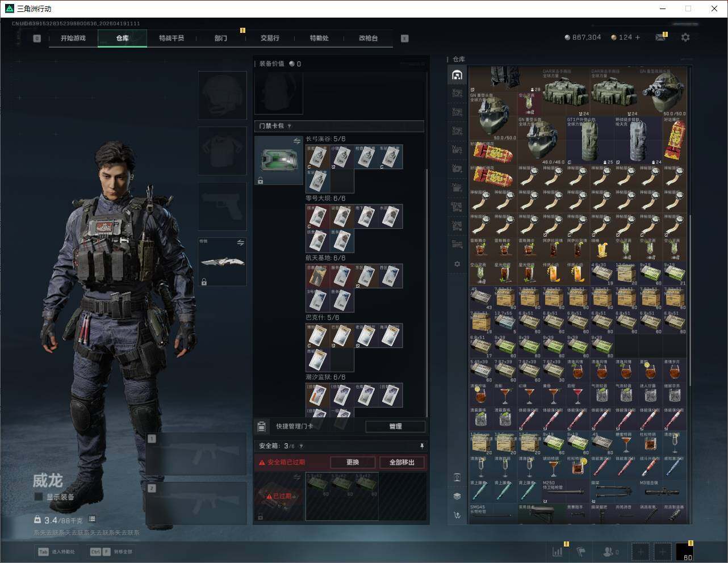This screenshot has height=563, width=728.
Task: Open the statistics bar chart icon
Action: point(558,551)
